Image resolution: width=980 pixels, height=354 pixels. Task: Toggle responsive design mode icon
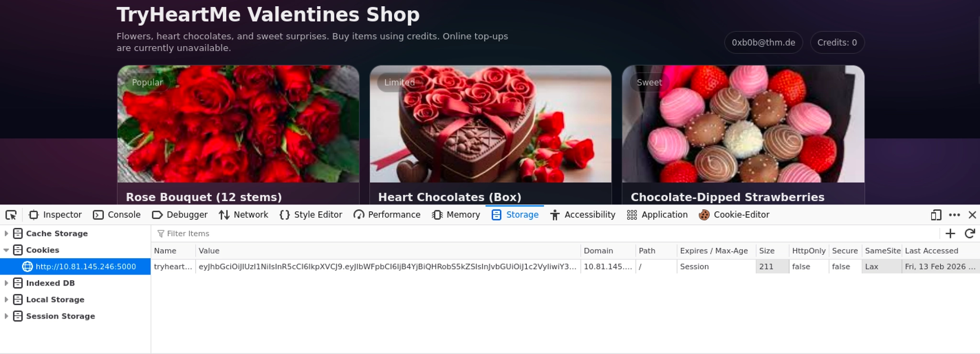pos(936,215)
